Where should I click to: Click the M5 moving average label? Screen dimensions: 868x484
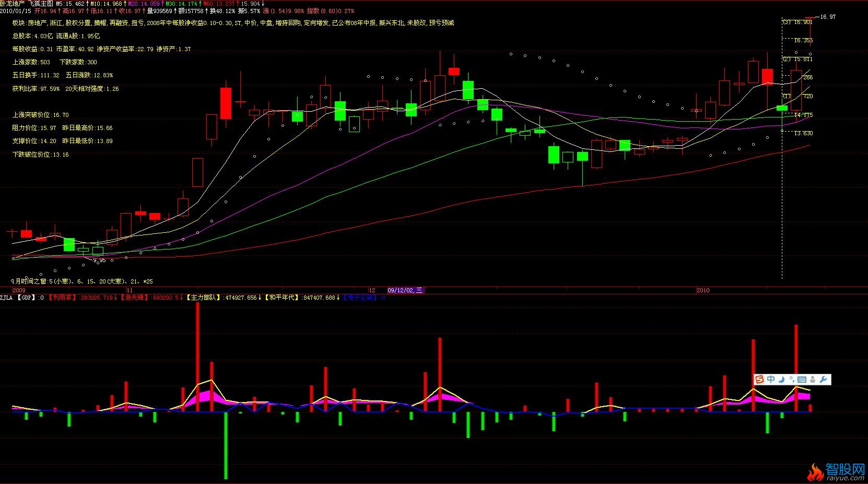[x=69, y=3]
